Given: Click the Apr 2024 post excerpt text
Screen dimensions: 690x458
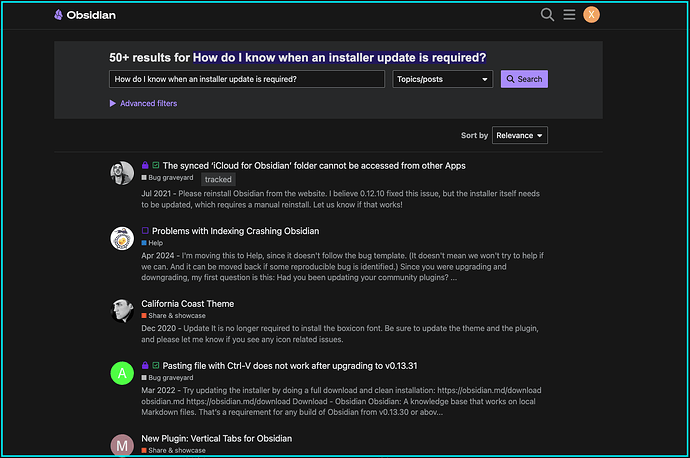Looking at the screenshot, I should point(342,267).
